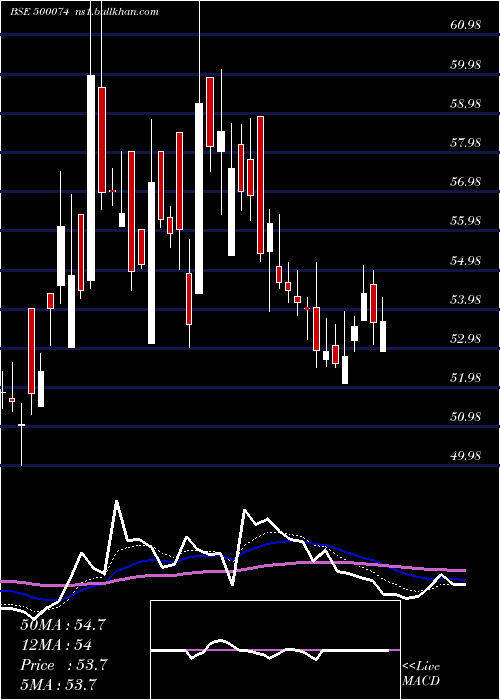Viewport: 500px width, 700px height.
Task: Click the 58.98 price axis label
Action: (466, 104)
